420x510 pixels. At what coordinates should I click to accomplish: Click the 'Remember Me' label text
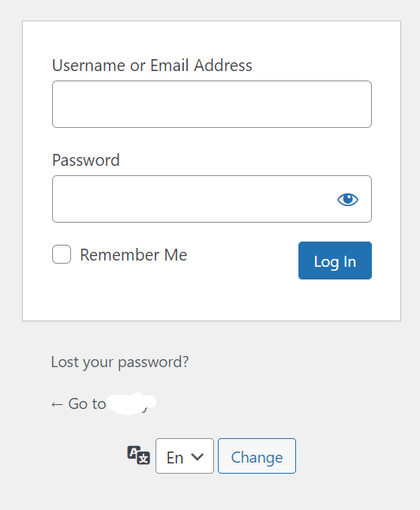click(133, 255)
